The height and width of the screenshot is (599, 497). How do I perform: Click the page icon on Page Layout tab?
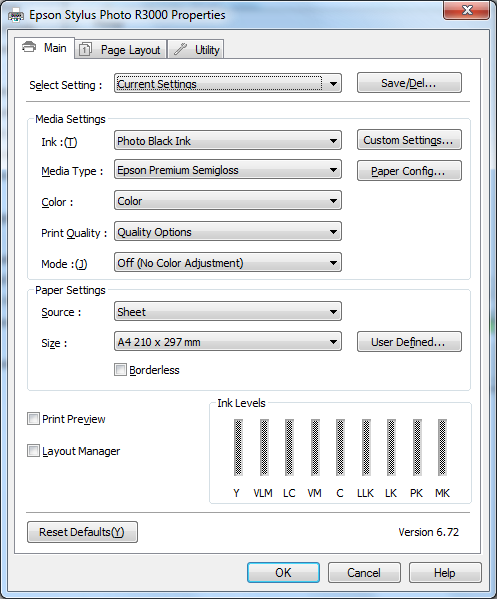(85, 50)
